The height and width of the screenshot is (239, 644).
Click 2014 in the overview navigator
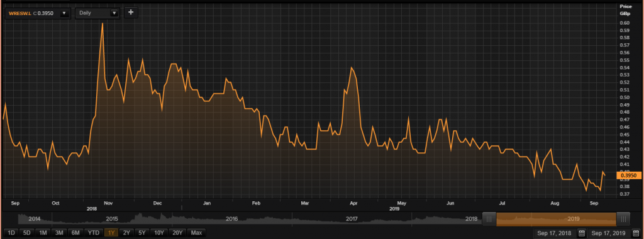35,220
